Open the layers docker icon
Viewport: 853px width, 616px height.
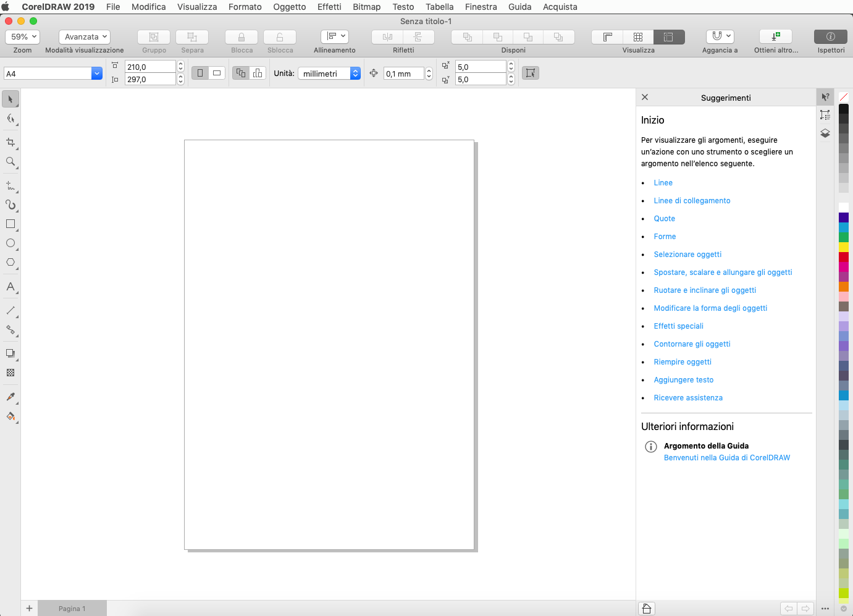[x=825, y=133]
